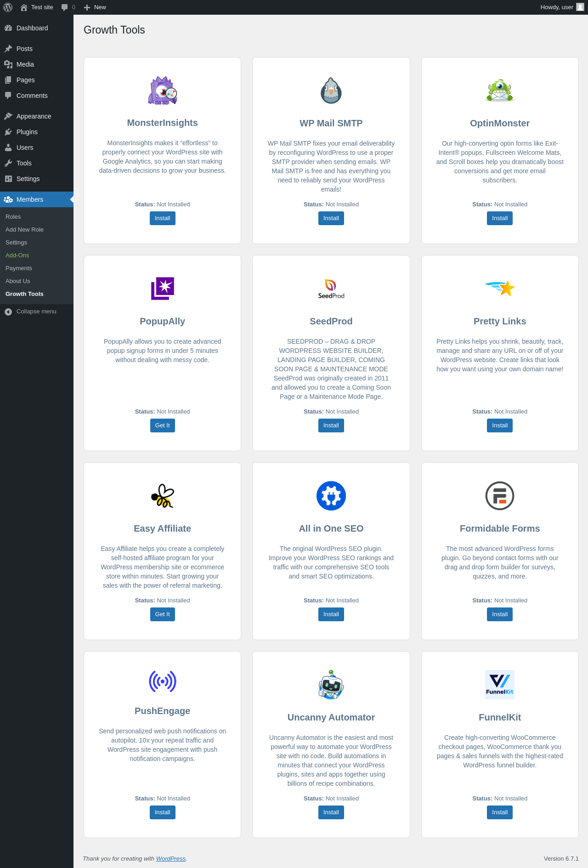Click the Tools wrench icon
588x868 pixels.
[x=8, y=163]
